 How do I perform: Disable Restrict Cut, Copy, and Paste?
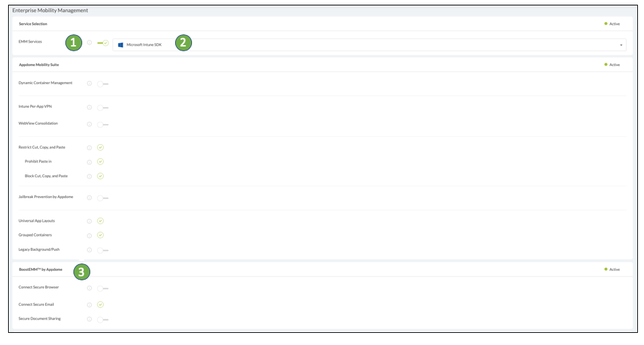coord(100,147)
